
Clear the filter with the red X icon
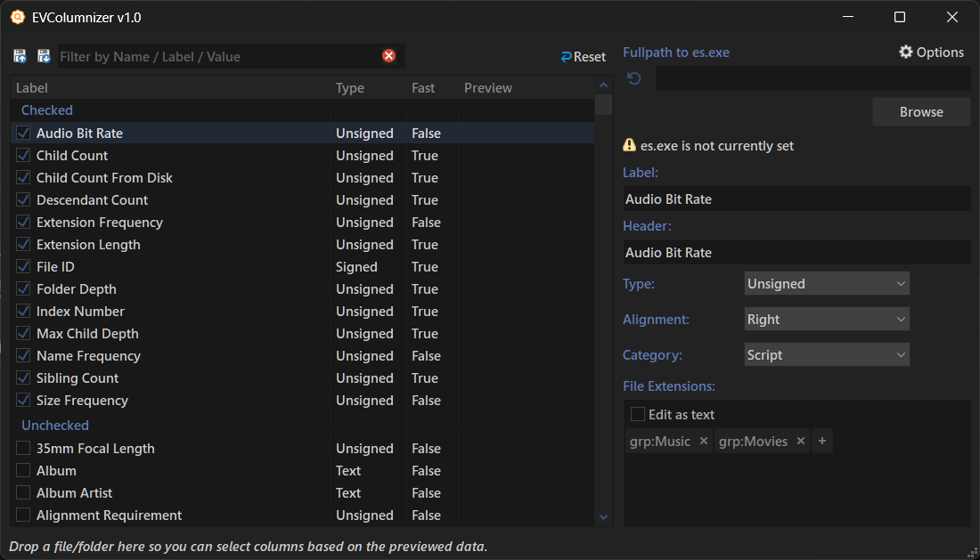coord(388,56)
